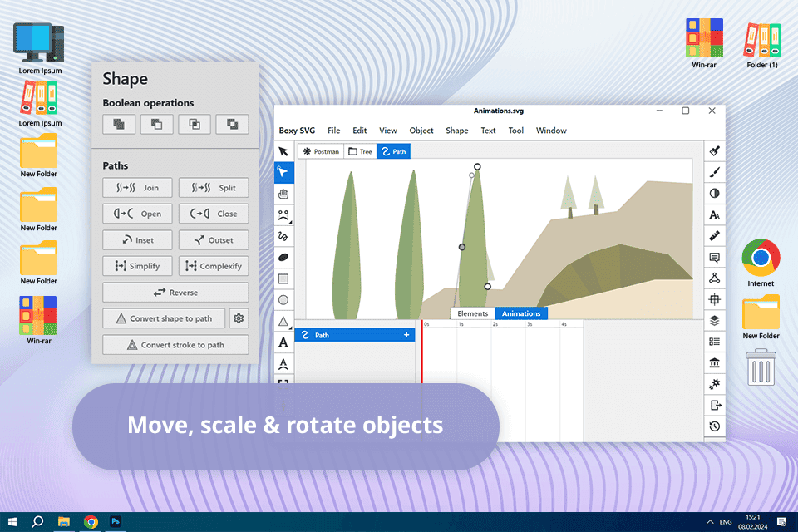This screenshot has width=798, height=532.
Task: Open the Window menu
Action: (551, 131)
